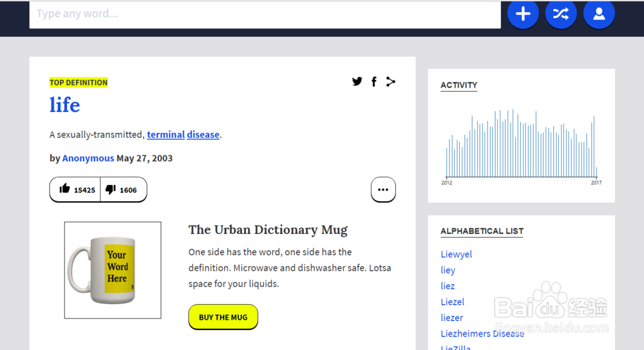The height and width of the screenshot is (350, 644).
Task: Follow the "terminal" link in definition
Action: [166, 135]
